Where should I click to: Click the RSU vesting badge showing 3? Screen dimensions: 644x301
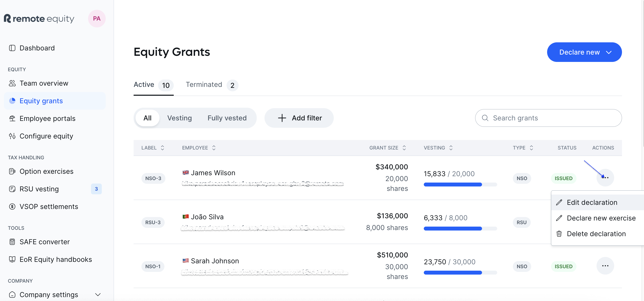(x=96, y=189)
